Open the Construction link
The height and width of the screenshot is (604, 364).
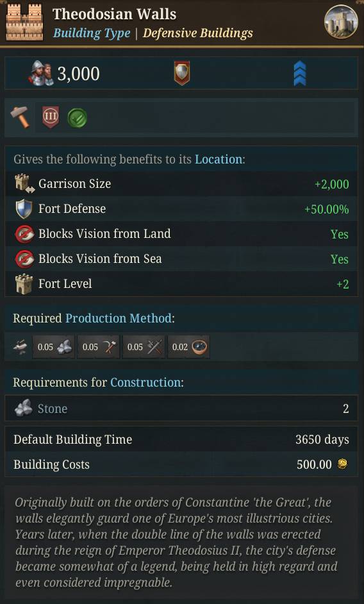[145, 382]
